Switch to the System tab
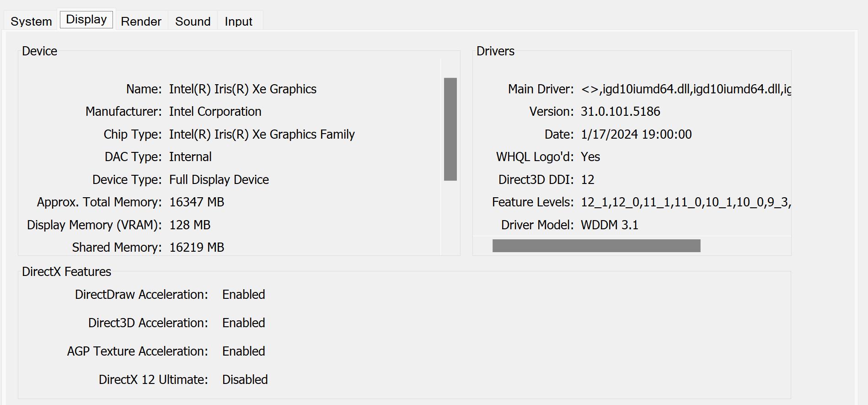The image size is (868, 405). tap(31, 21)
